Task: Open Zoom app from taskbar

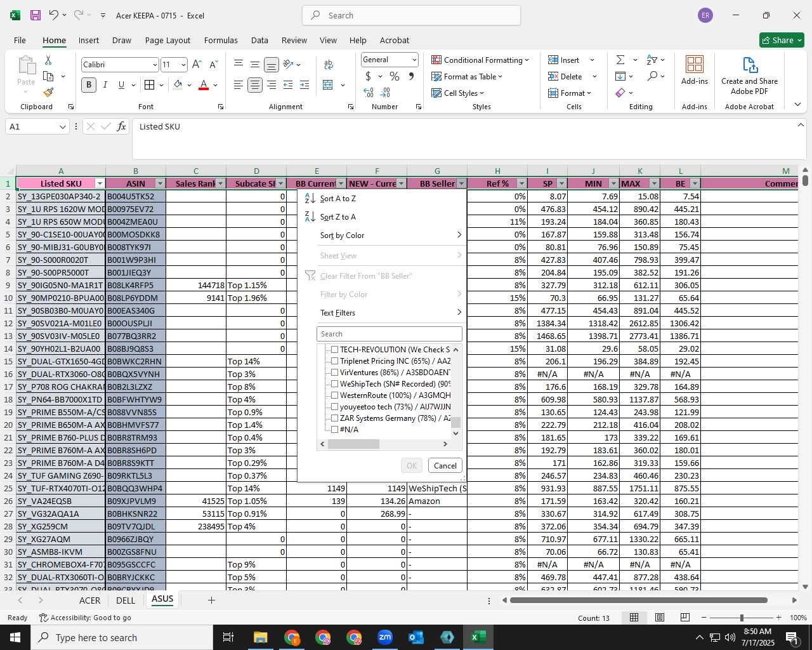Action: click(x=385, y=637)
